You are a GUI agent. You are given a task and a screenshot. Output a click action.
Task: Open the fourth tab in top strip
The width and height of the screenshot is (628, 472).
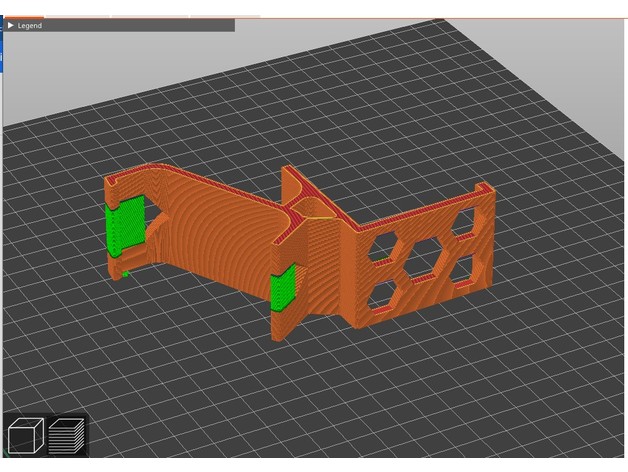224,16
